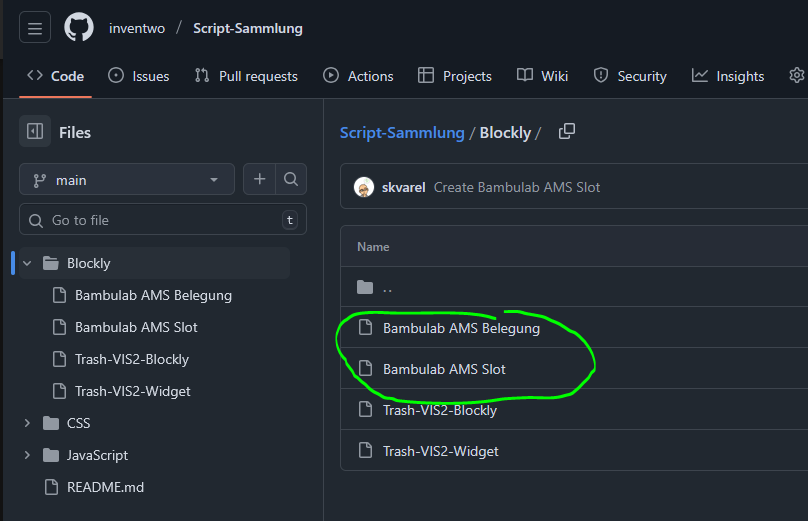Open the hamburger navigation menu
Viewport: 808px width, 521px height.
(x=35, y=28)
